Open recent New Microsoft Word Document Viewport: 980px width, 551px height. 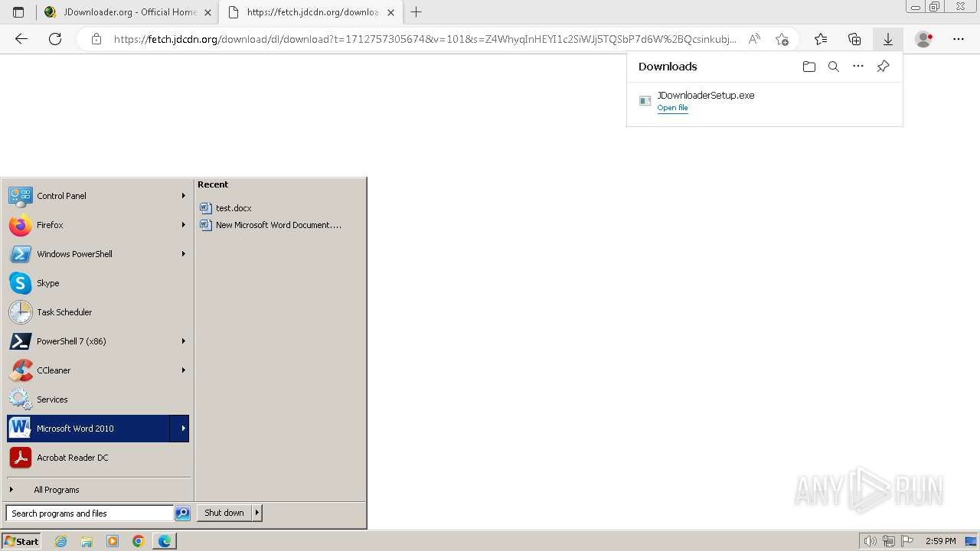coord(270,225)
